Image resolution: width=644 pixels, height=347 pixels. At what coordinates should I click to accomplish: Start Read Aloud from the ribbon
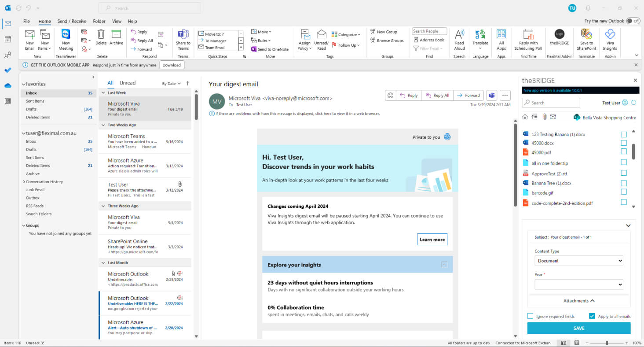[x=459, y=40]
